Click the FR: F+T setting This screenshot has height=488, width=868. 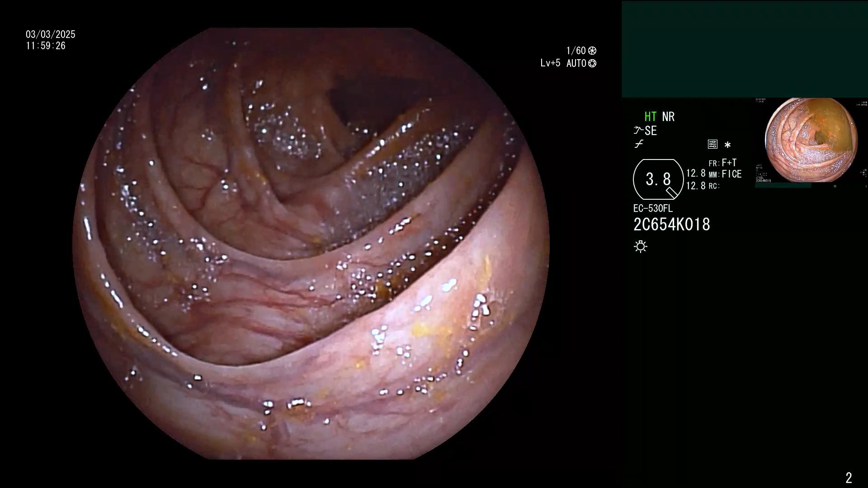coord(722,163)
